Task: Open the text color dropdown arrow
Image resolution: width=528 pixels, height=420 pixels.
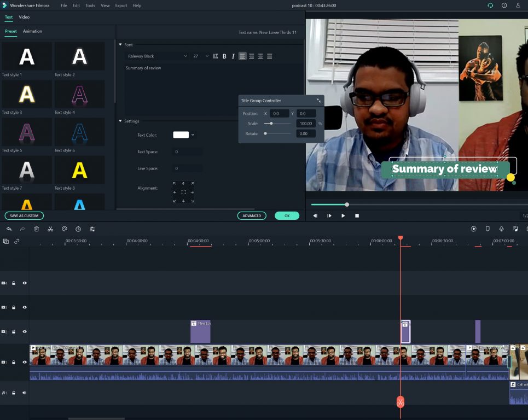Action: [x=193, y=135]
